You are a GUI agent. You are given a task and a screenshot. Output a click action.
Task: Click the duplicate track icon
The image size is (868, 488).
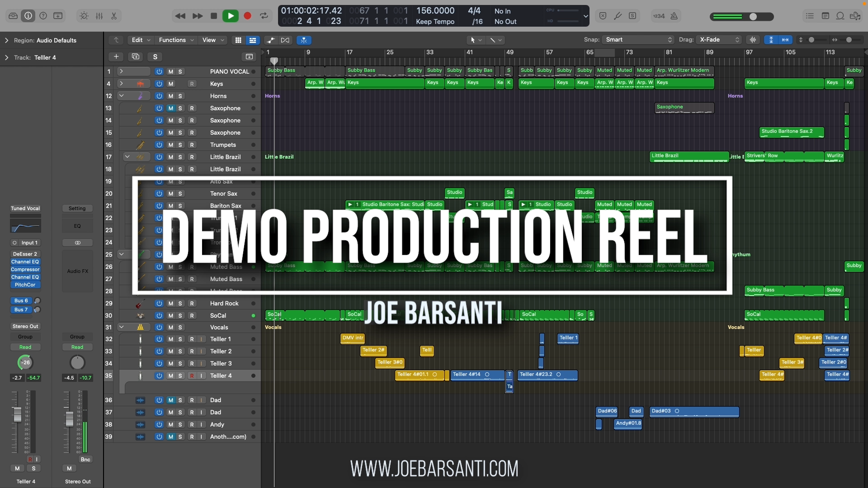135,56
